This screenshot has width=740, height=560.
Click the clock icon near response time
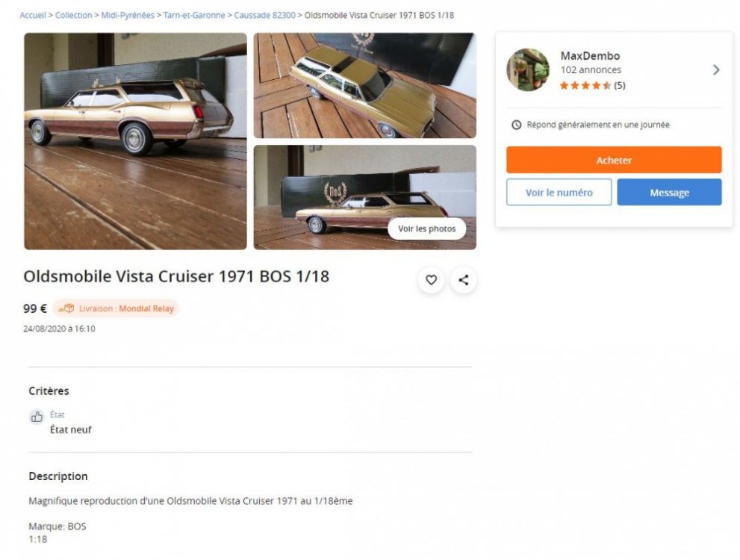(516, 125)
